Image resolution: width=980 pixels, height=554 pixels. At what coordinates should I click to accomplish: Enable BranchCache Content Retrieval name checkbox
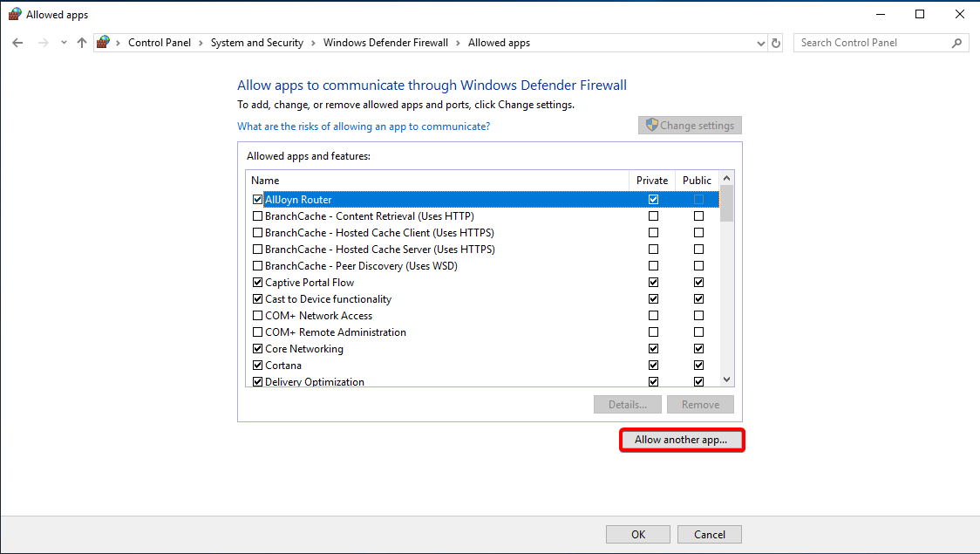(x=257, y=216)
